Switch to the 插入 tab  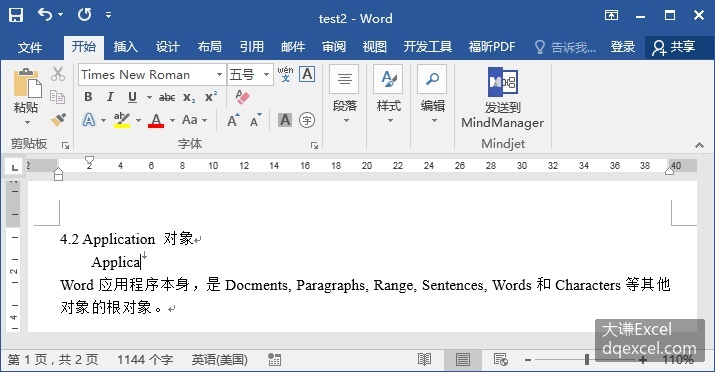click(x=125, y=46)
